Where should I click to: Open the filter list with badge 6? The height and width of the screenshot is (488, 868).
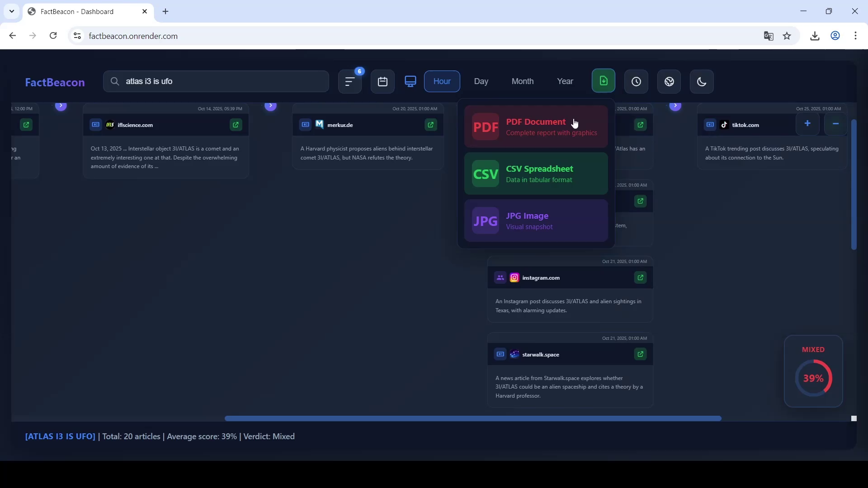(x=350, y=82)
